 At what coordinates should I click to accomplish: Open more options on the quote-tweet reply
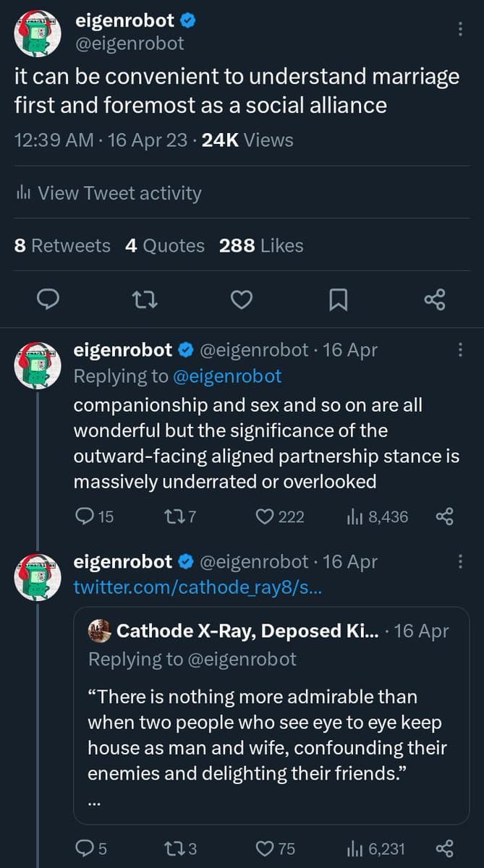click(x=459, y=562)
